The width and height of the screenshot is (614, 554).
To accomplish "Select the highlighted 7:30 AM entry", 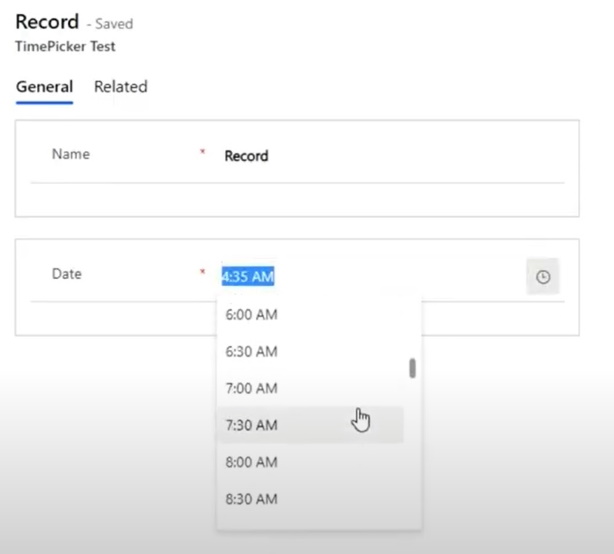I will pos(310,425).
